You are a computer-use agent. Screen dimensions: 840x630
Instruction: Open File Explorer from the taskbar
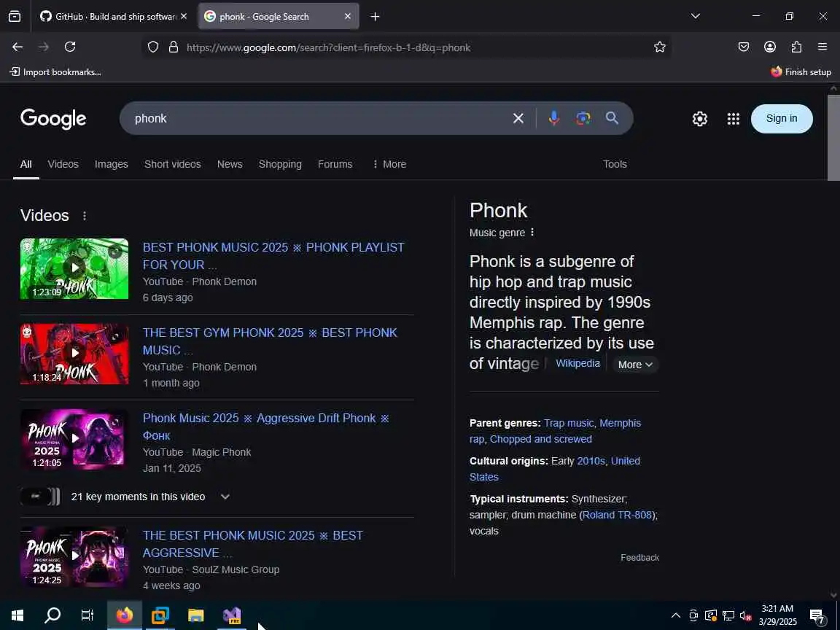(196, 615)
